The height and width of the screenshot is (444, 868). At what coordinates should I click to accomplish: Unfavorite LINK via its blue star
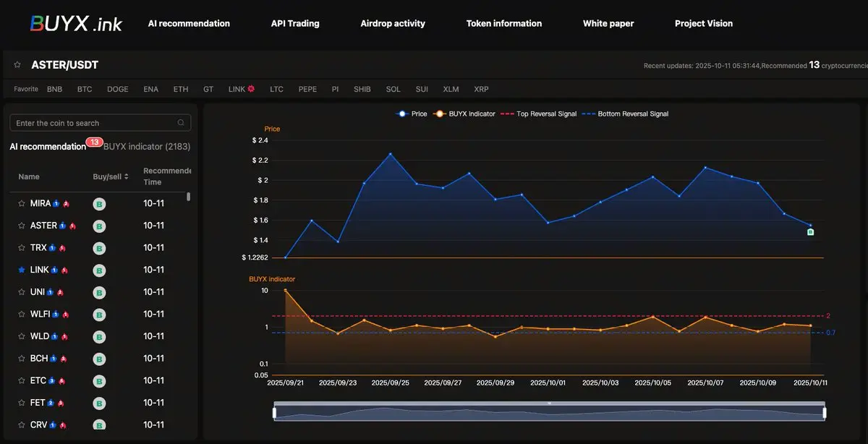pyautogui.click(x=22, y=270)
